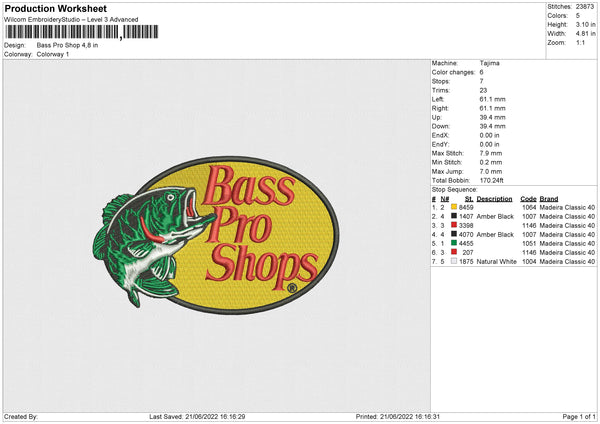This screenshot has height=424, width=600.
Task: Select the Min Stitch value 0.2 mm
Action: tap(491, 162)
